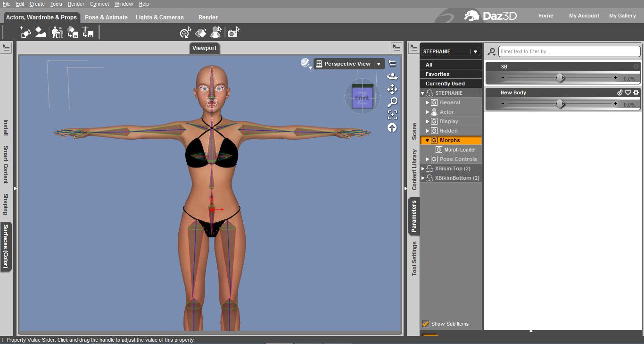Open the File menu
Image resolution: width=644 pixels, height=344 pixels.
[x=7, y=4]
